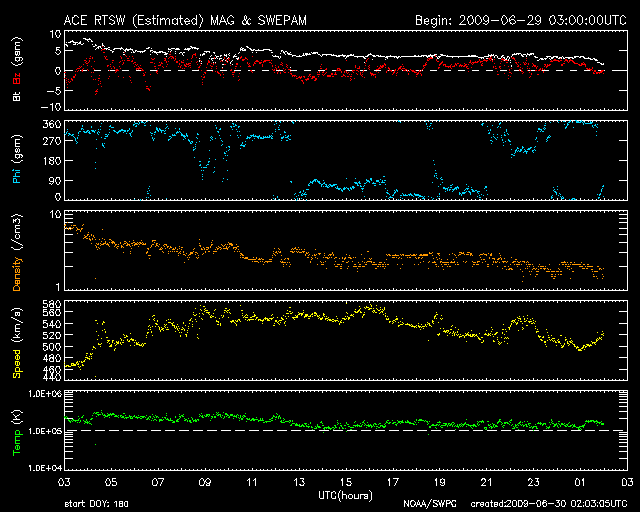
Task: Click the "480" tick label on the Speed axis
Action: point(51,358)
